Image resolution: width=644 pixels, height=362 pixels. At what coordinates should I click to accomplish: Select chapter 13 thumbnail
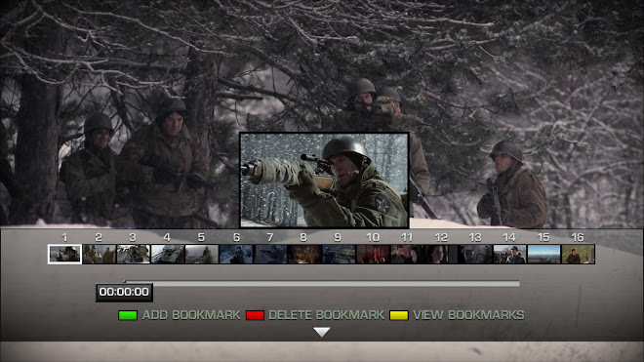[475, 254]
